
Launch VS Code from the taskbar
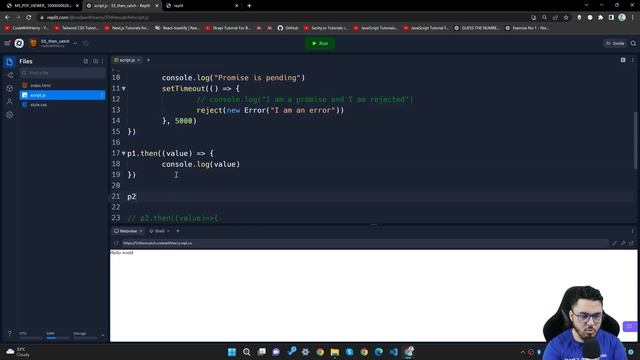393,352
